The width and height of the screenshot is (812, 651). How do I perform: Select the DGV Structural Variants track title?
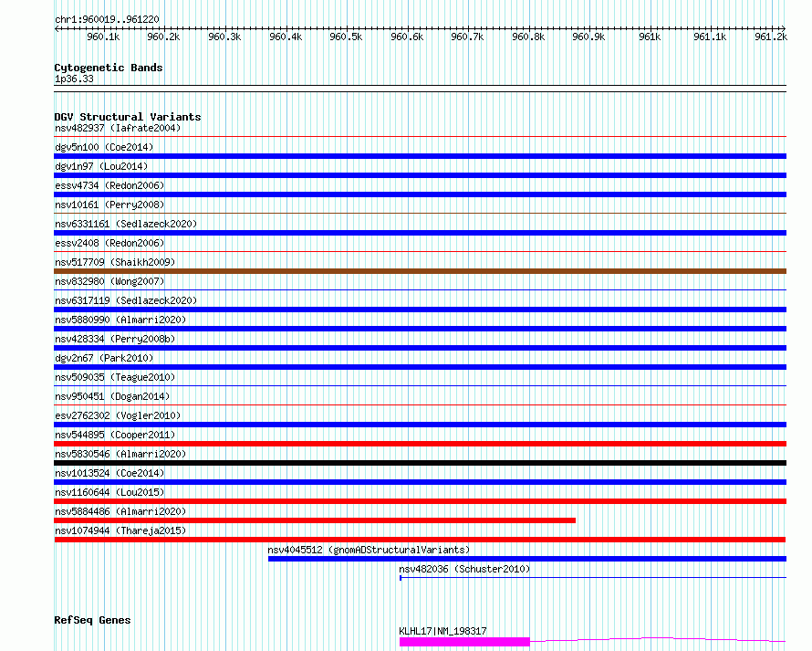coord(128,117)
